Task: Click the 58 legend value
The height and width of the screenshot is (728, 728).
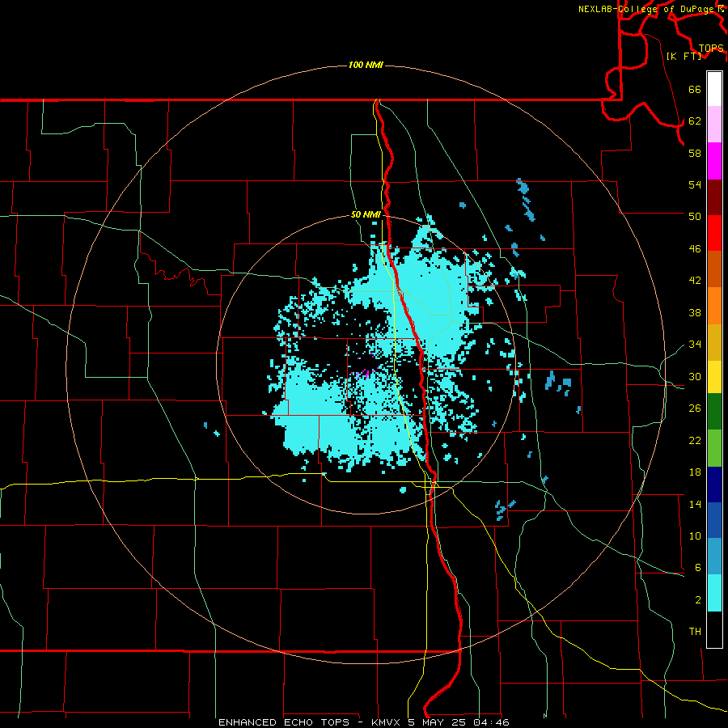Action: tap(695, 153)
